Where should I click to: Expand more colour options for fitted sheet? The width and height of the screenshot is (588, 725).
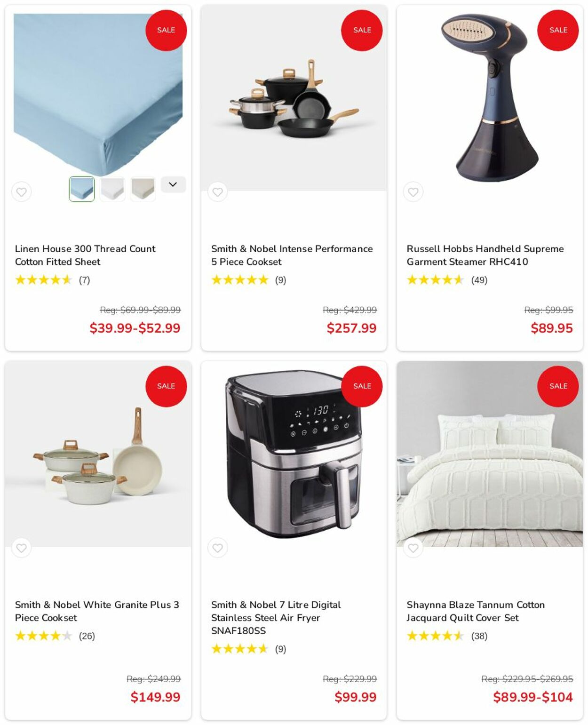(173, 184)
